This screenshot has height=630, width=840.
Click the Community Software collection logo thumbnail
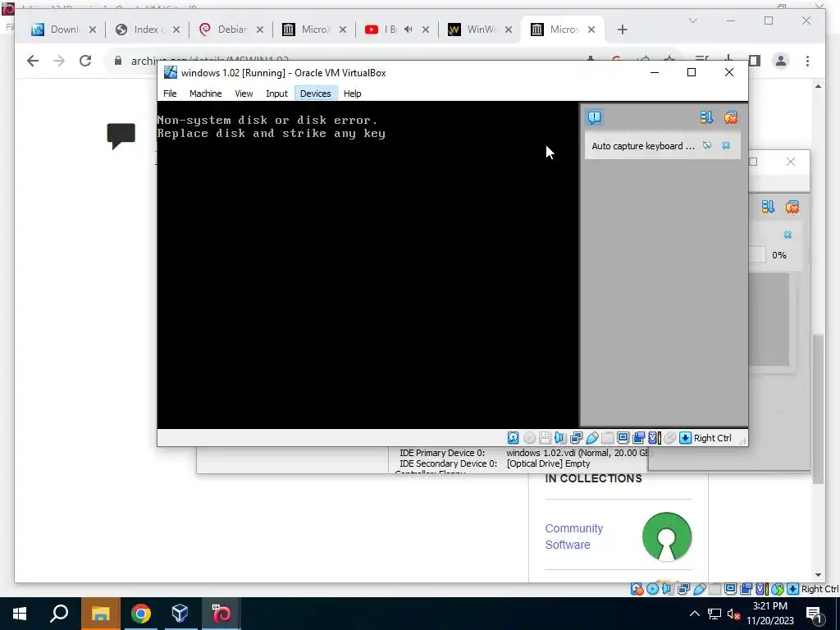pos(666,536)
